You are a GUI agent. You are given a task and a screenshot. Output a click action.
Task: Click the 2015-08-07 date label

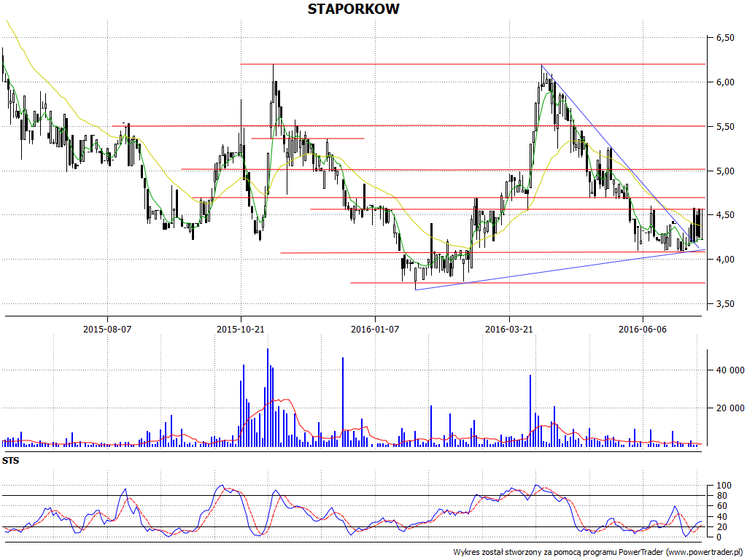[x=107, y=329]
